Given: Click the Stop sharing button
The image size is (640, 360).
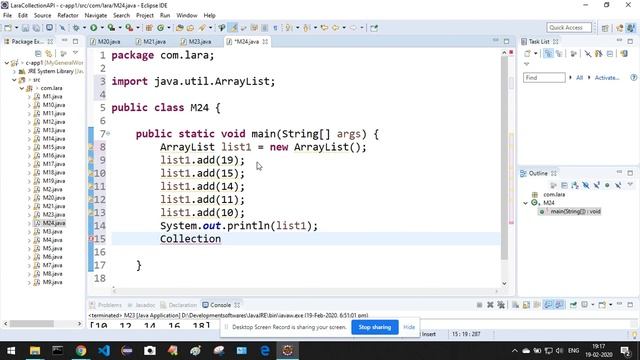Looking at the screenshot, I should 375,327.
